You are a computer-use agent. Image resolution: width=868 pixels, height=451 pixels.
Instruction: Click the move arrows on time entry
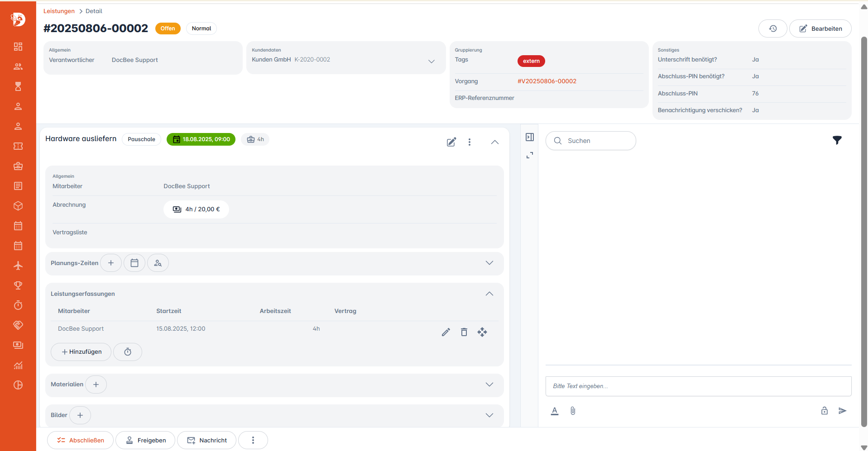click(x=482, y=332)
